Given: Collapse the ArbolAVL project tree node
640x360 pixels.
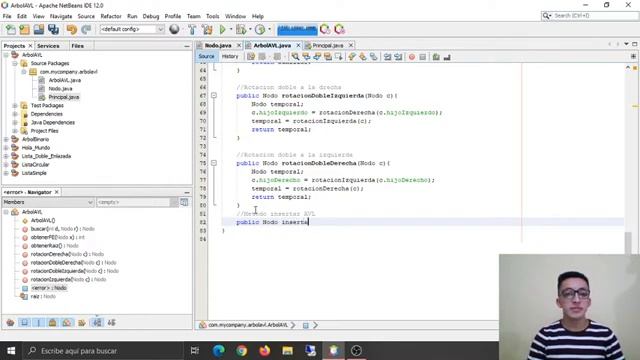Looking at the screenshot, I should [x=6, y=55].
